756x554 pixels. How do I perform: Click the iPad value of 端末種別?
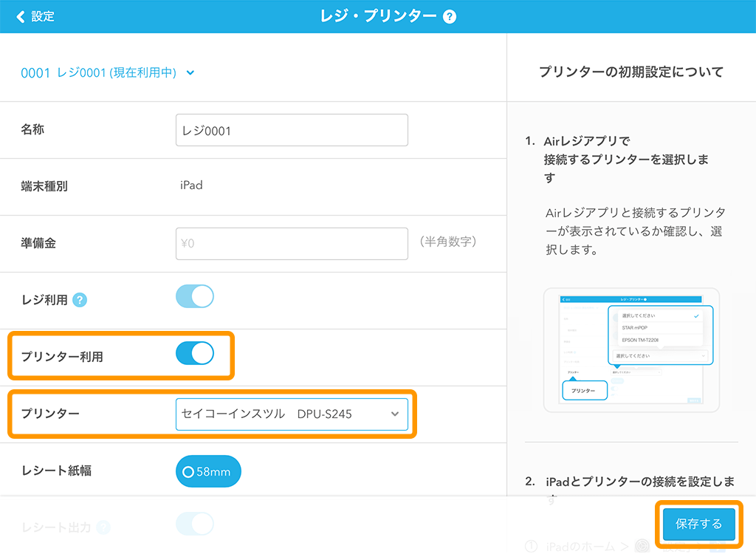pyautogui.click(x=191, y=185)
